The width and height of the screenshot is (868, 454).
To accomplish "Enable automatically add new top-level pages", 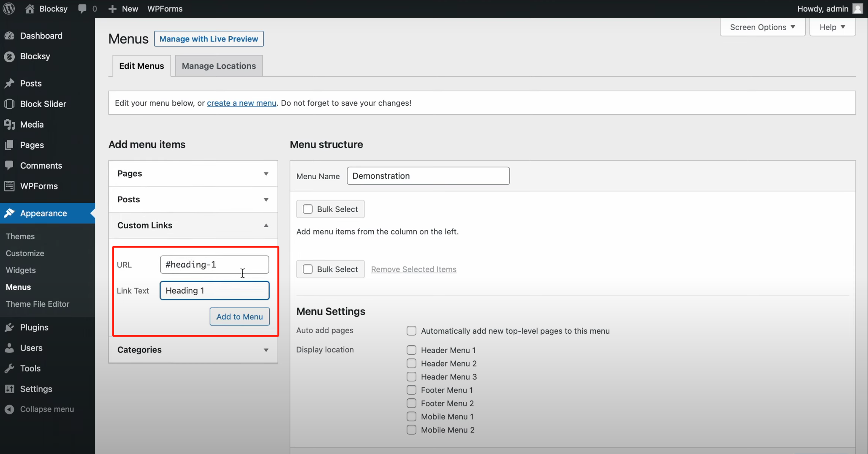I will click(x=411, y=331).
